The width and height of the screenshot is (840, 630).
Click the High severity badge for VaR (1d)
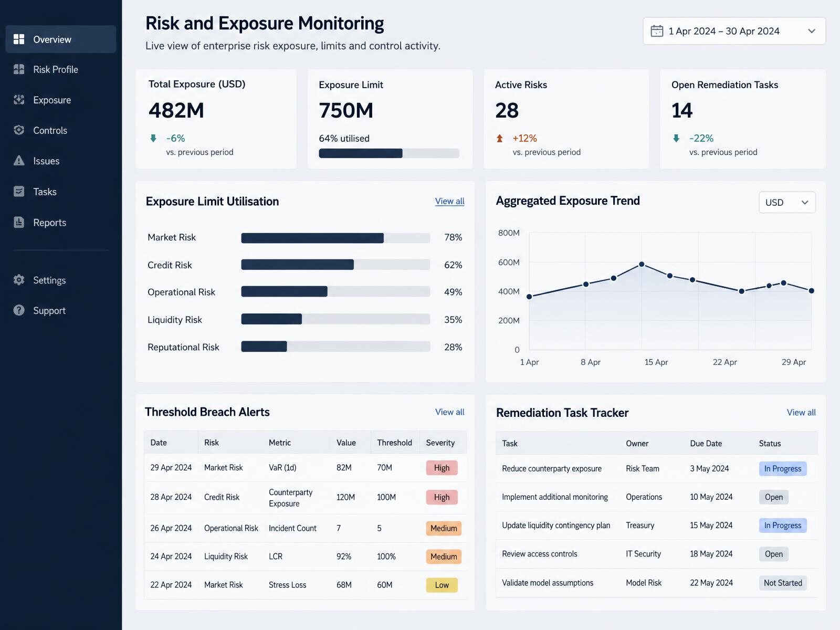pyautogui.click(x=442, y=468)
